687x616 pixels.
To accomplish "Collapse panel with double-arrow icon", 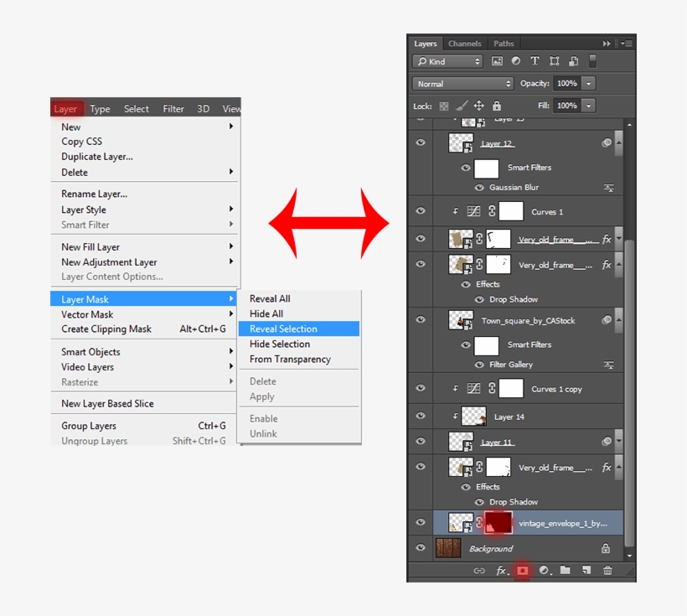I will [x=607, y=44].
